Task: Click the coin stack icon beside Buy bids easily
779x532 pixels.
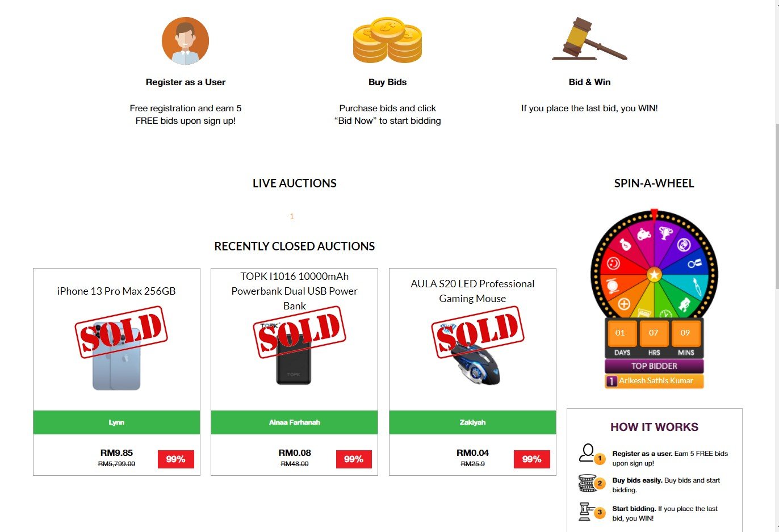Action: point(585,483)
